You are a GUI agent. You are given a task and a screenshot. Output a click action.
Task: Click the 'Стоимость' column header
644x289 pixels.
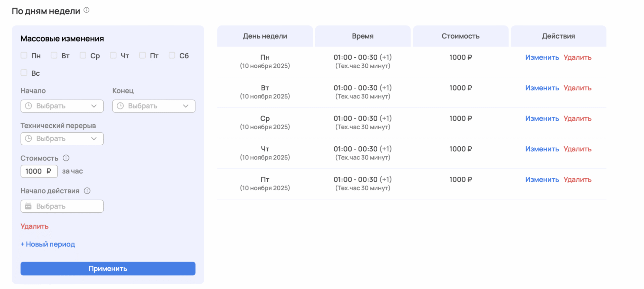click(461, 36)
